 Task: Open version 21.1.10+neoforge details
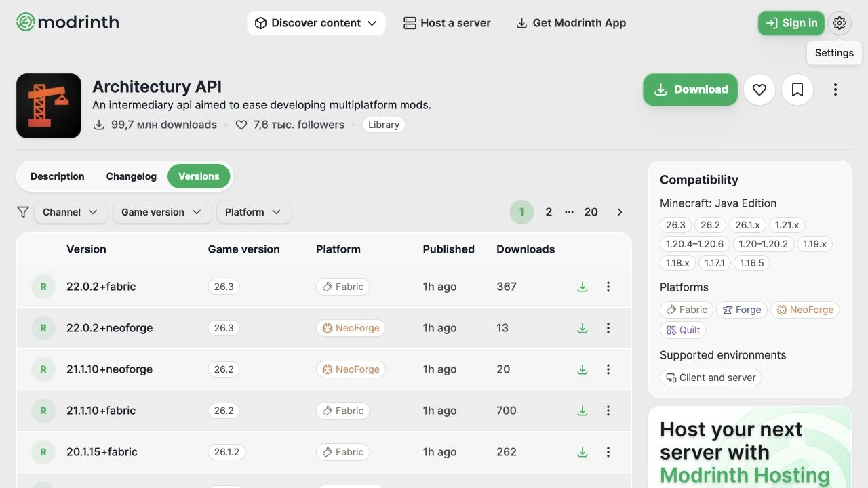[x=110, y=369]
